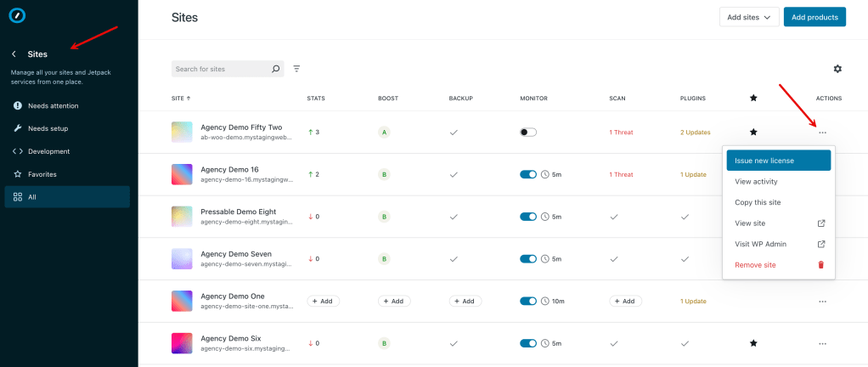The width and height of the screenshot is (868, 367).
Task: Unfavorite Agency Demo Fifty Two star
Action: [x=753, y=132]
